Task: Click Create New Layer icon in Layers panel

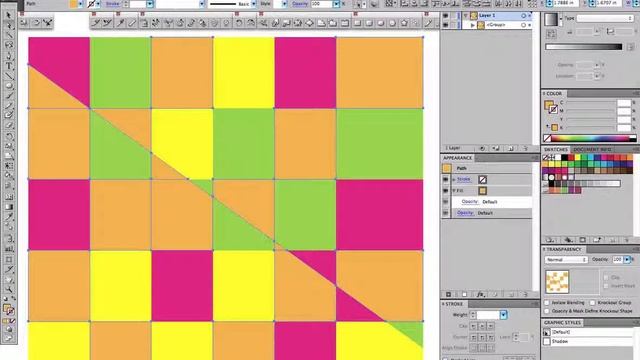Action: pyautogui.click(x=511, y=148)
